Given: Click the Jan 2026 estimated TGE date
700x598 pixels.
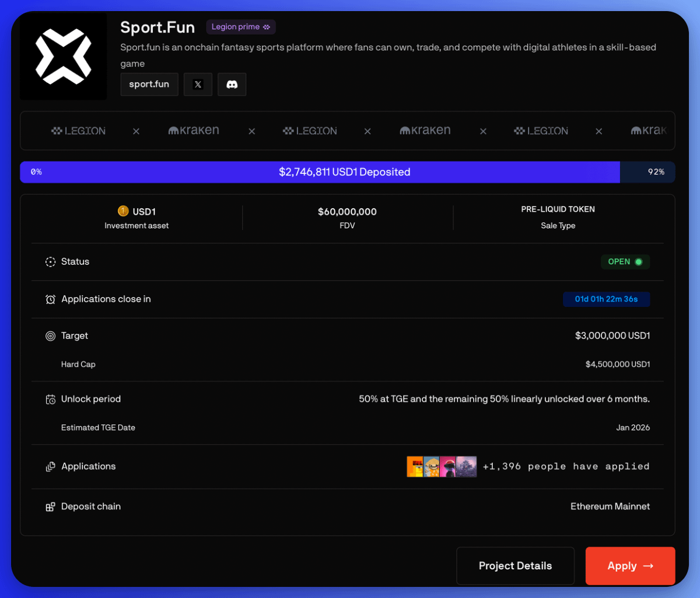Looking at the screenshot, I should [x=633, y=428].
